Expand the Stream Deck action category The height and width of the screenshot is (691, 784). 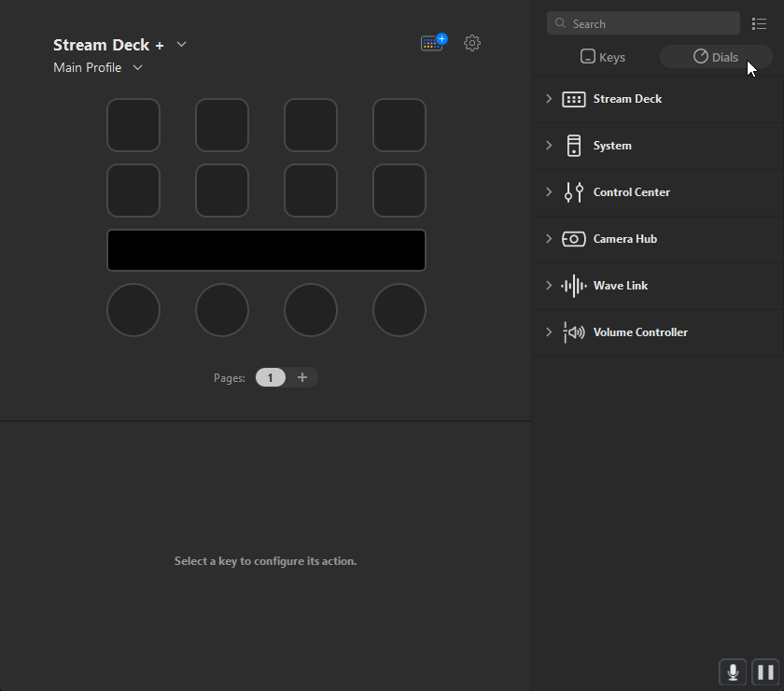click(x=549, y=99)
